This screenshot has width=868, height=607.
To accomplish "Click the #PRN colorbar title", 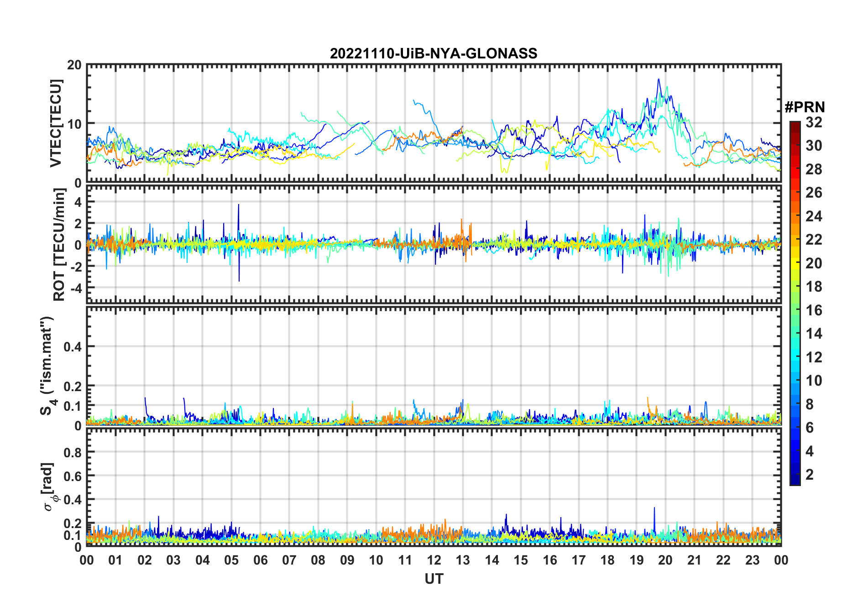I will (x=805, y=107).
